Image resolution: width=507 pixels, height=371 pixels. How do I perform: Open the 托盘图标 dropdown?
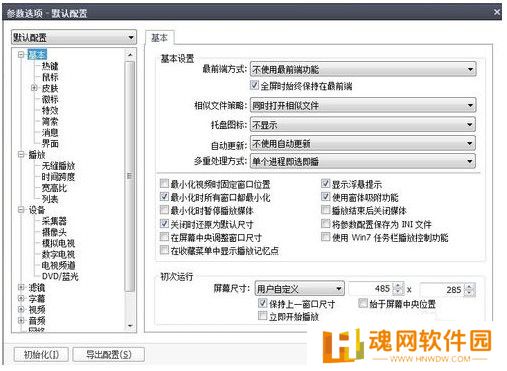363,125
